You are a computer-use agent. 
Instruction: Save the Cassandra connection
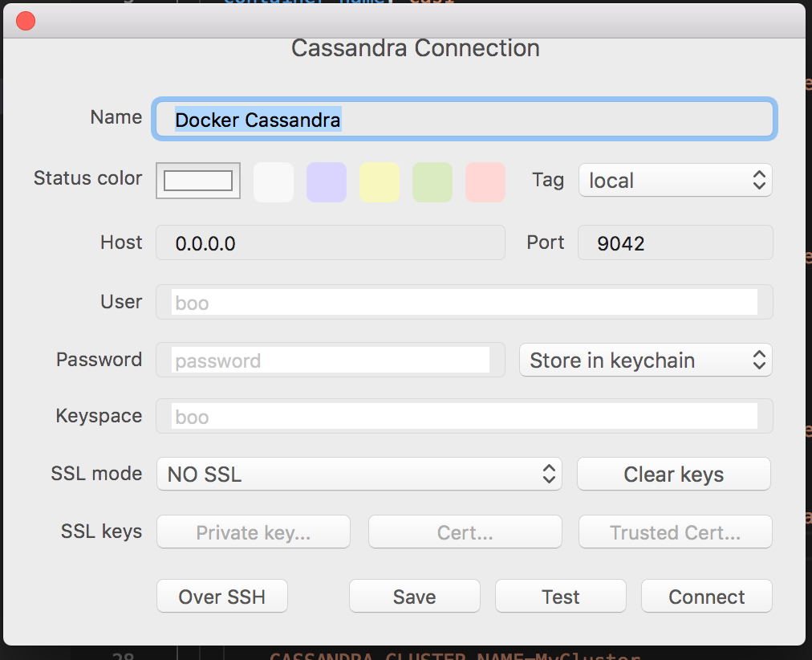414,596
